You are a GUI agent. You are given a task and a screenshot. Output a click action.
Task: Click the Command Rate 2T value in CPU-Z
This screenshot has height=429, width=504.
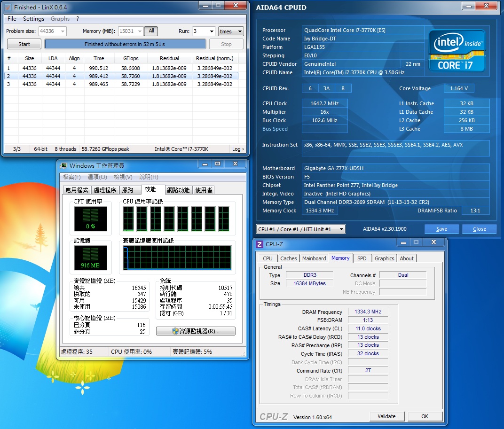(368, 371)
